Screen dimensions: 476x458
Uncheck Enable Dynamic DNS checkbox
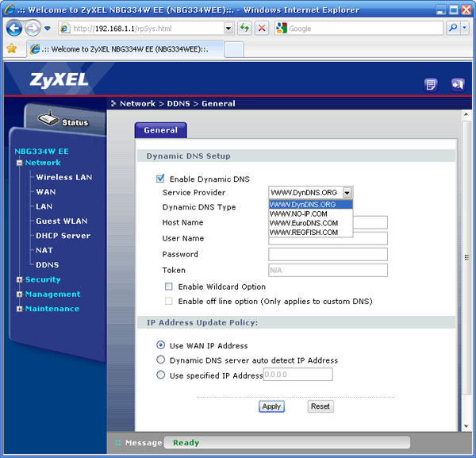pos(161,179)
